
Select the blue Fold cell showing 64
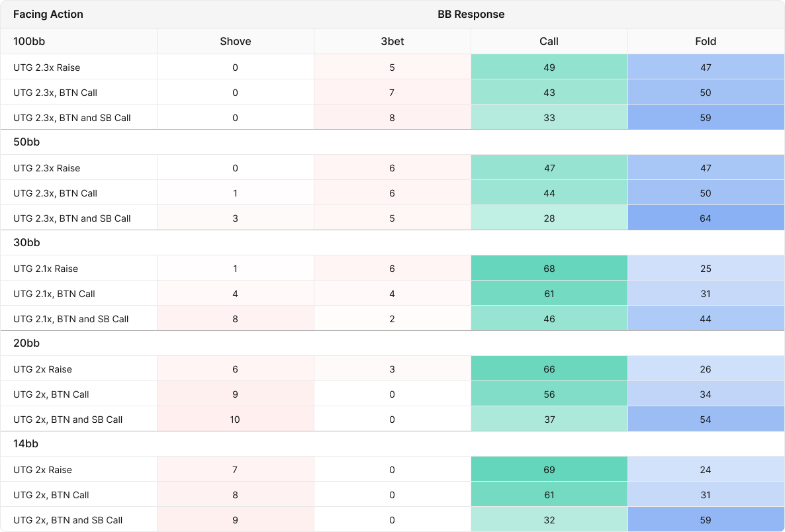[x=706, y=218]
